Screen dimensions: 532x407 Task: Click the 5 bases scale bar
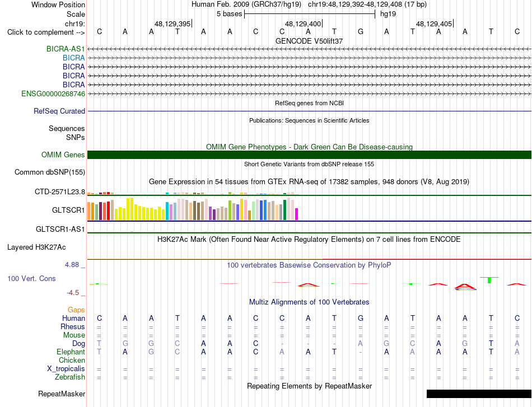(310, 14)
